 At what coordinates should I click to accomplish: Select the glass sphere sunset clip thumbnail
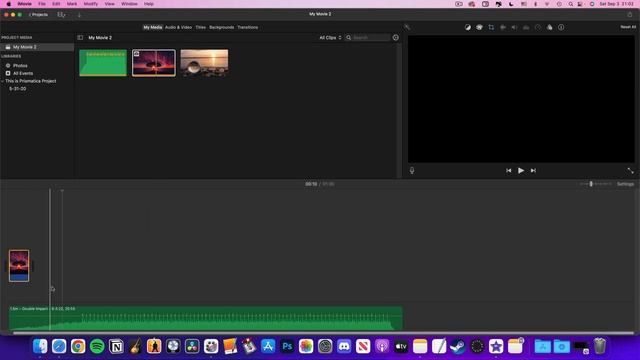point(204,63)
